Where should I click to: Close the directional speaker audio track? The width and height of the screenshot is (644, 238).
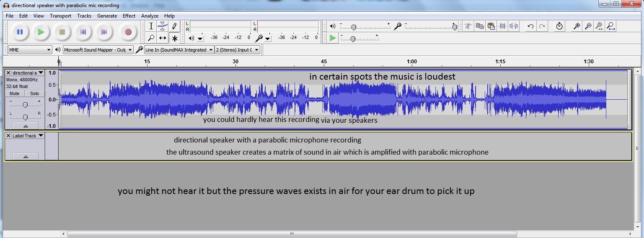pyautogui.click(x=8, y=73)
